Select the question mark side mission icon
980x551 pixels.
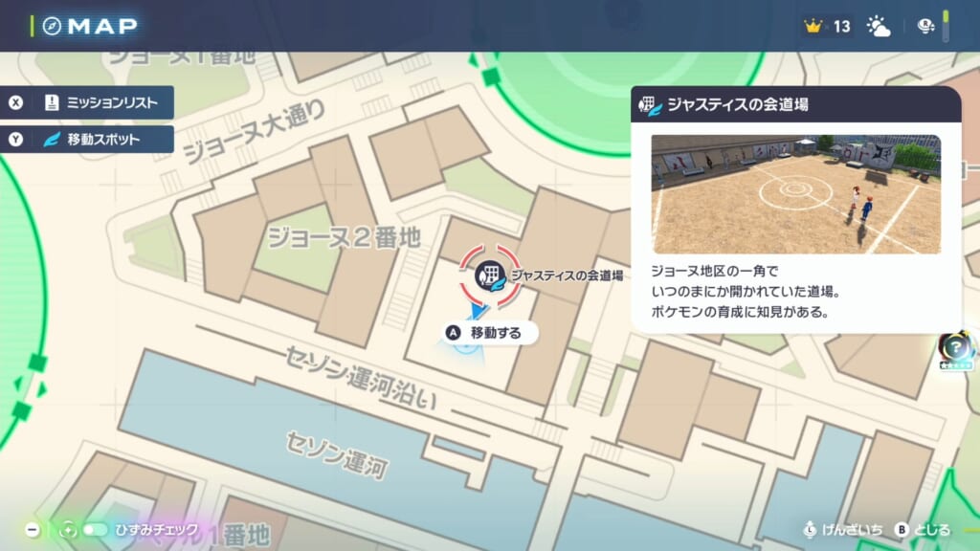pos(955,346)
